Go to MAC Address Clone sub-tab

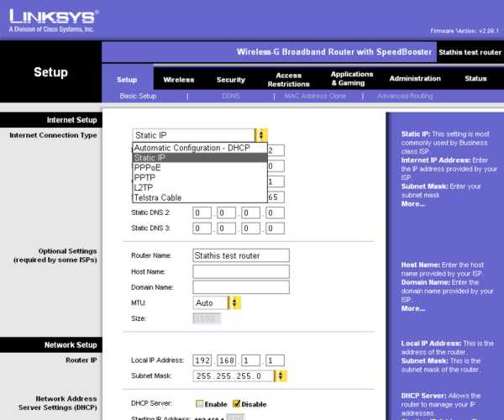[315, 96]
